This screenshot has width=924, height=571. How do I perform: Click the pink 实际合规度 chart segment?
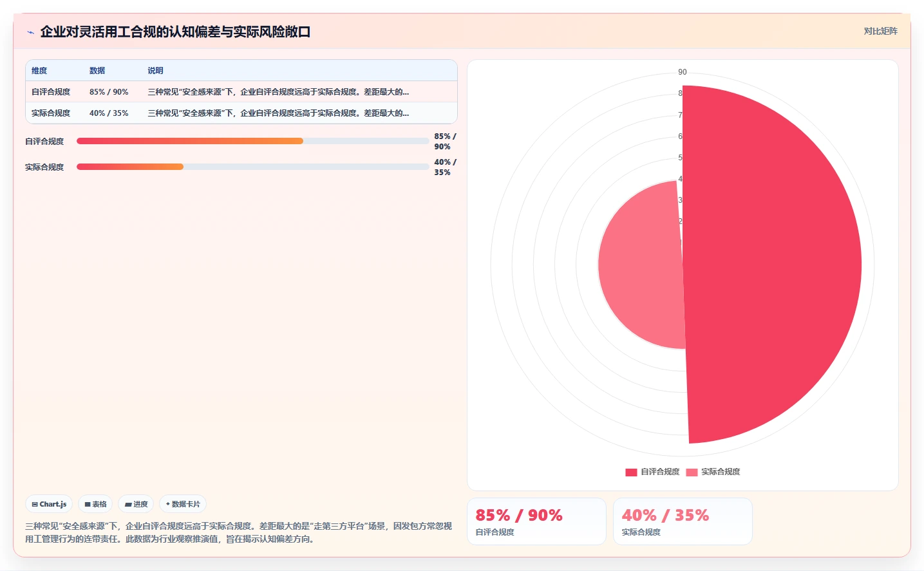pos(641,265)
